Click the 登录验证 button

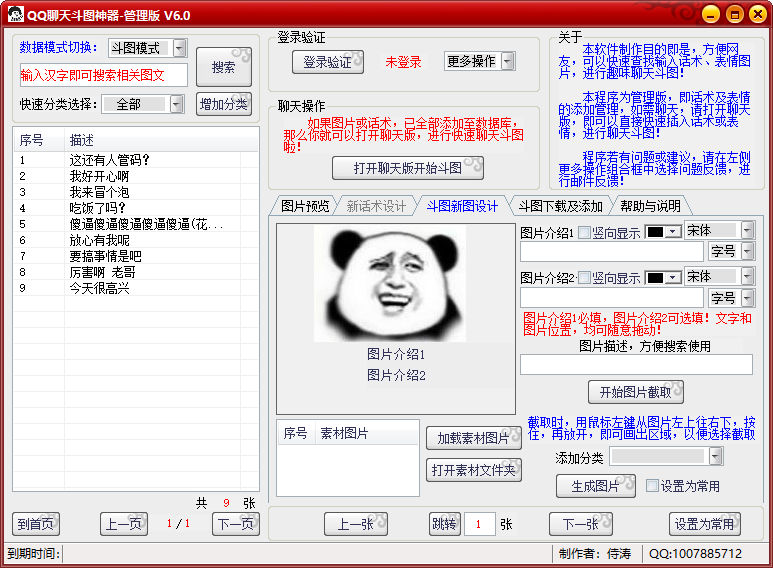point(328,62)
